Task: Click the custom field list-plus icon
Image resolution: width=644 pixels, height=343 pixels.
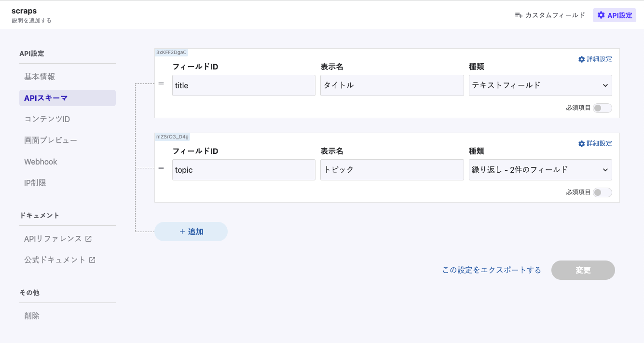Action: [519, 15]
